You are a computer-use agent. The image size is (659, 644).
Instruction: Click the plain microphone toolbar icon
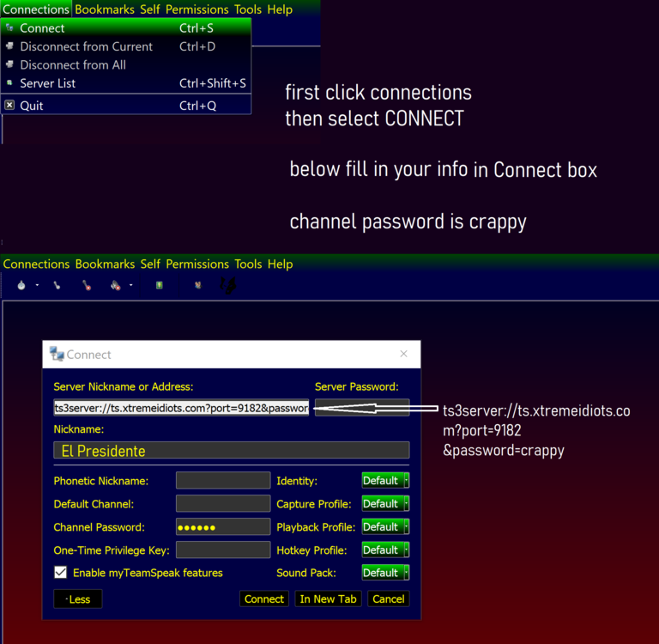coord(57,286)
